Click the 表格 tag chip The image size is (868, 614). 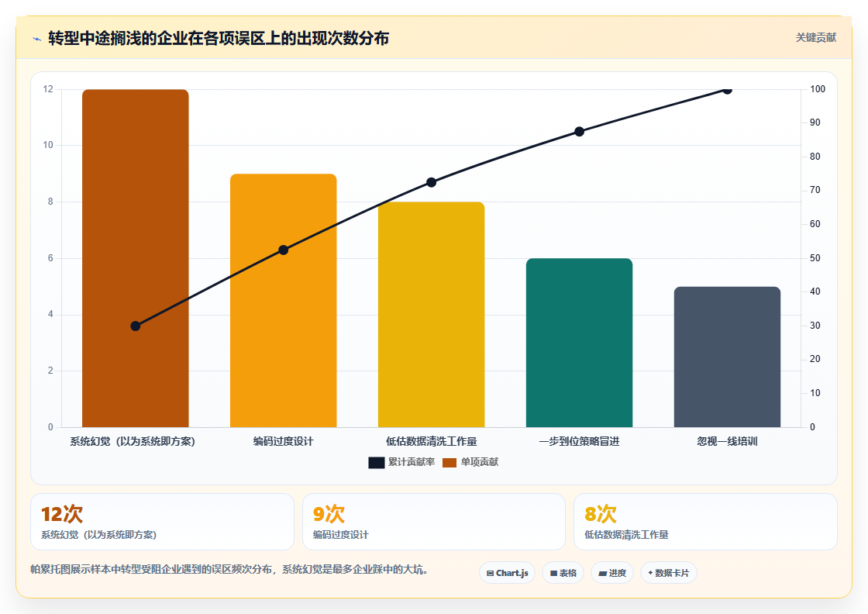tap(563, 573)
